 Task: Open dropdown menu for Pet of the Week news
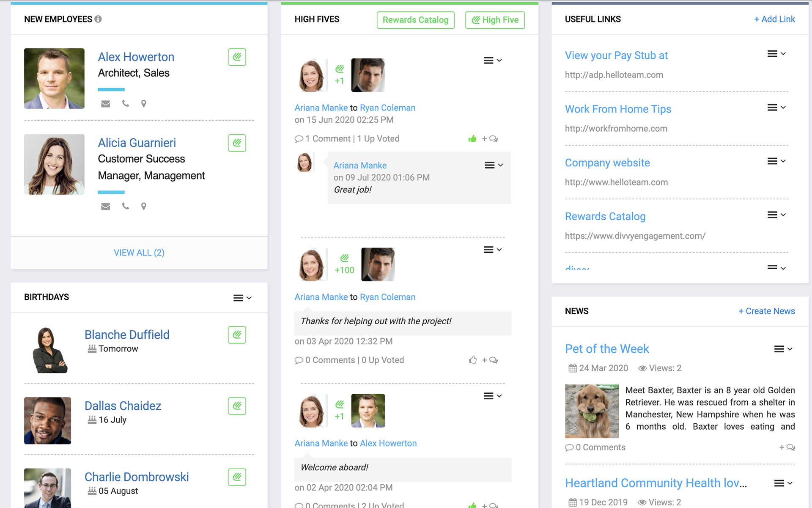[783, 349]
